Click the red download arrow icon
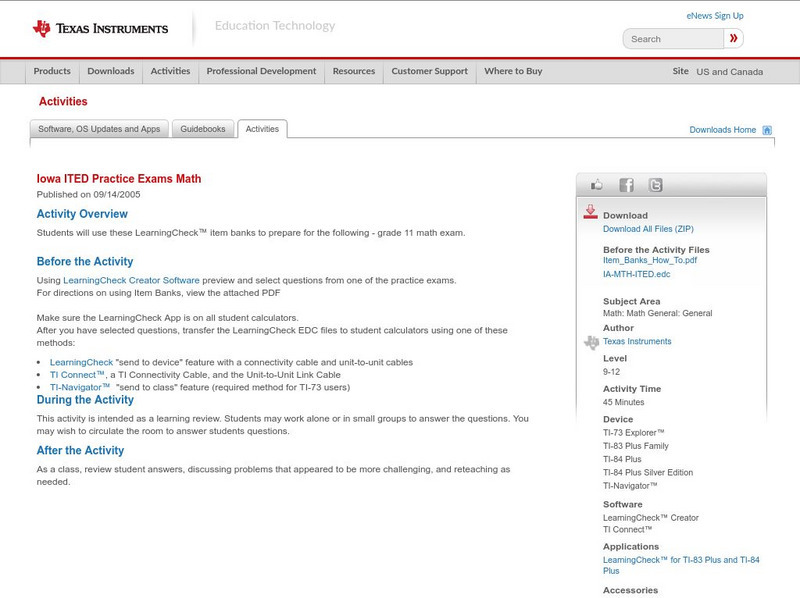Screen dimensions: 800x598 (x=590, y=211)
